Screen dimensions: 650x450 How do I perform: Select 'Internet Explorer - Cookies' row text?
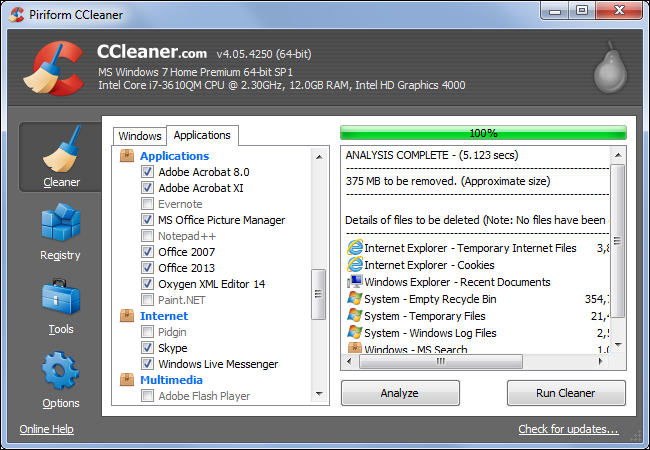click(x=429, y=265)
